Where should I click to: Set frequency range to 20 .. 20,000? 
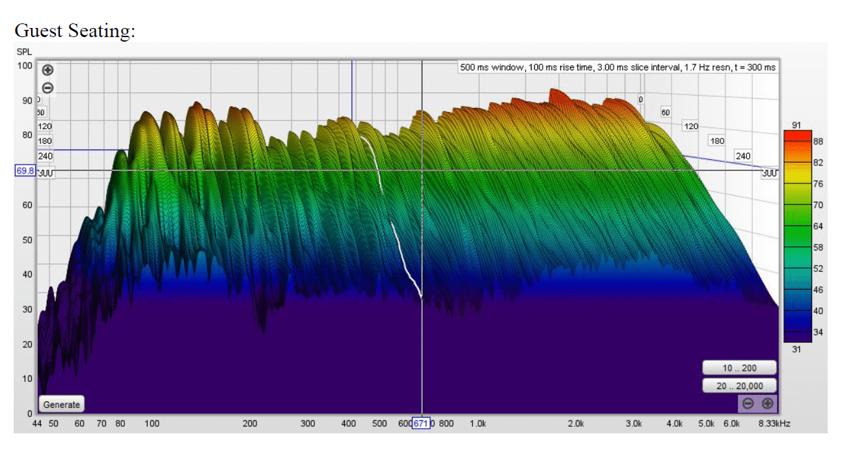(x=739, y=386)
